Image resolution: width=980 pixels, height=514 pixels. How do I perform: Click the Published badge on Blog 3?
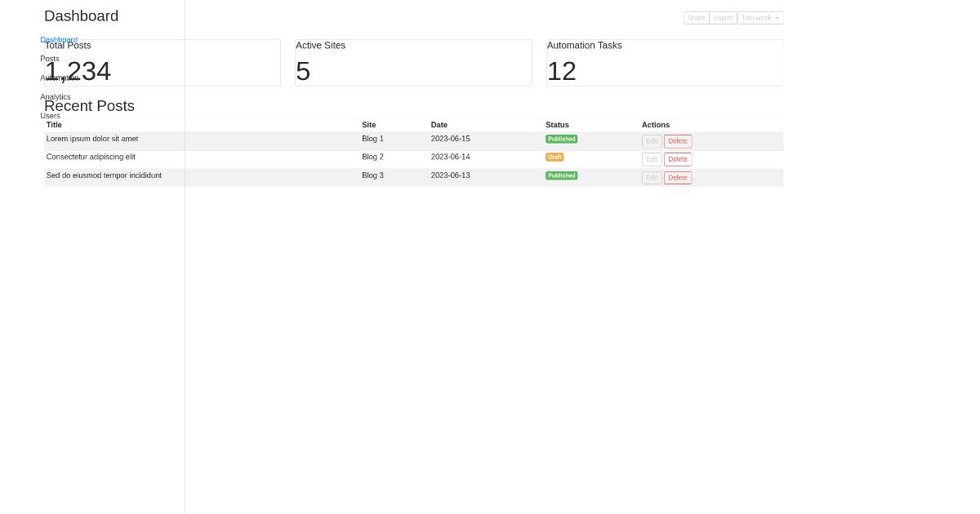[562, 175]
